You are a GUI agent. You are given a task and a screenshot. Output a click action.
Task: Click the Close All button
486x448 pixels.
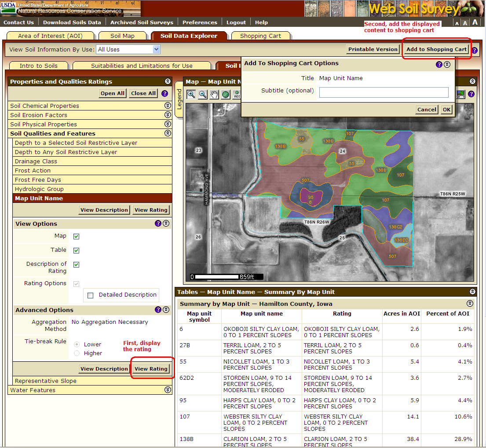pos(143,93)
